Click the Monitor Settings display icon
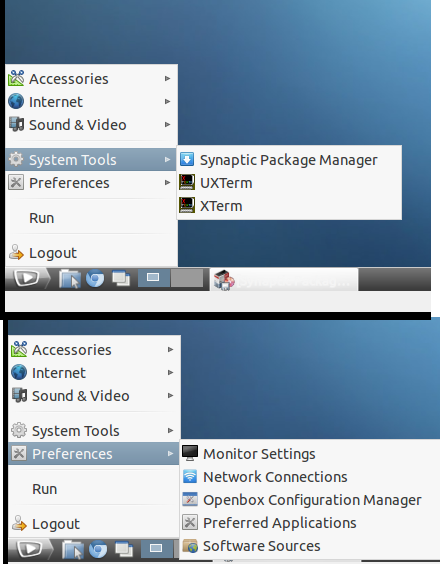 pyautogui.click(x=190, y=453)
